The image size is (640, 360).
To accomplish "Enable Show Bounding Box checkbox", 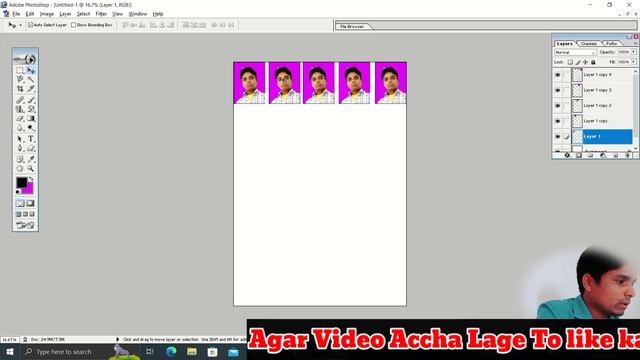I will click(73, 25).
